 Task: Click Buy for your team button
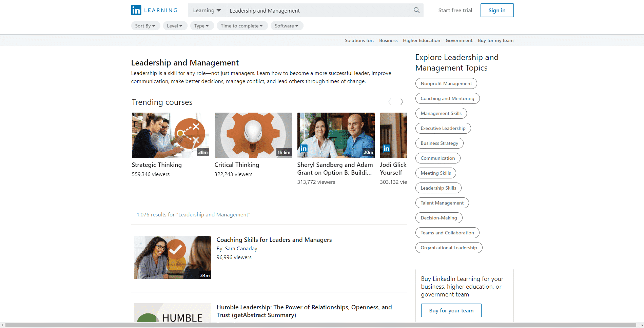pos(451,310)
